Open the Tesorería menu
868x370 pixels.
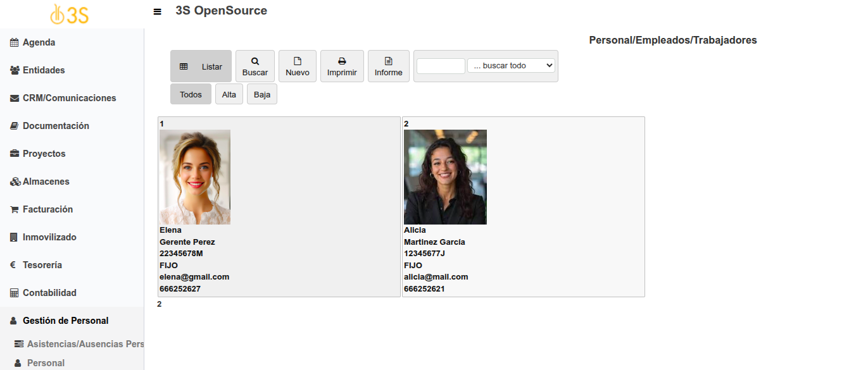[x=42, y=265]
